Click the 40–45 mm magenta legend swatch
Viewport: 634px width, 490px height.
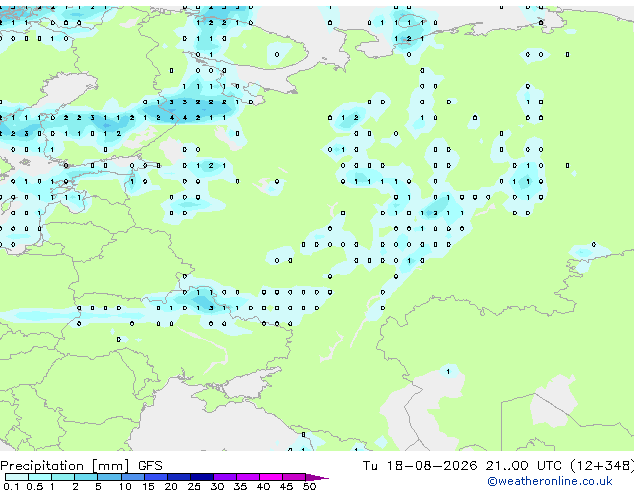[x=271, y=477]
